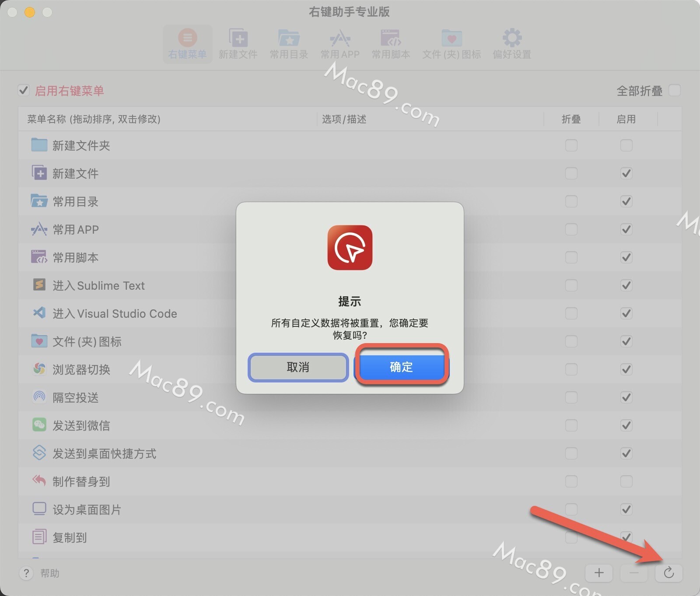Screen dimensions: 700x596
Task: Select the 常用脚本 toolbar icon
Action: (391, 43)
